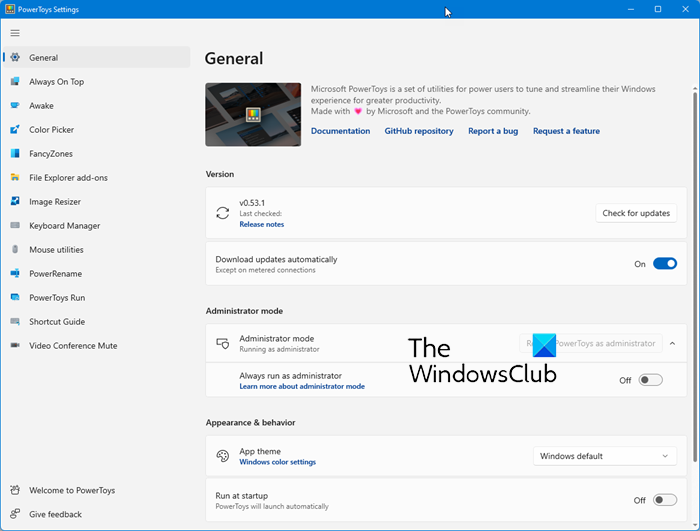Collapse the Administrator mode section chevron
This screenshot has height=531, width=700.
click(x=672, y=343)
